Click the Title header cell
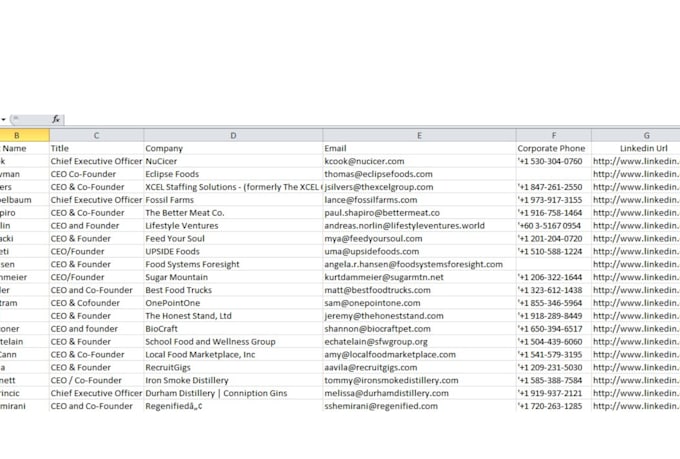 pos(96,148)
